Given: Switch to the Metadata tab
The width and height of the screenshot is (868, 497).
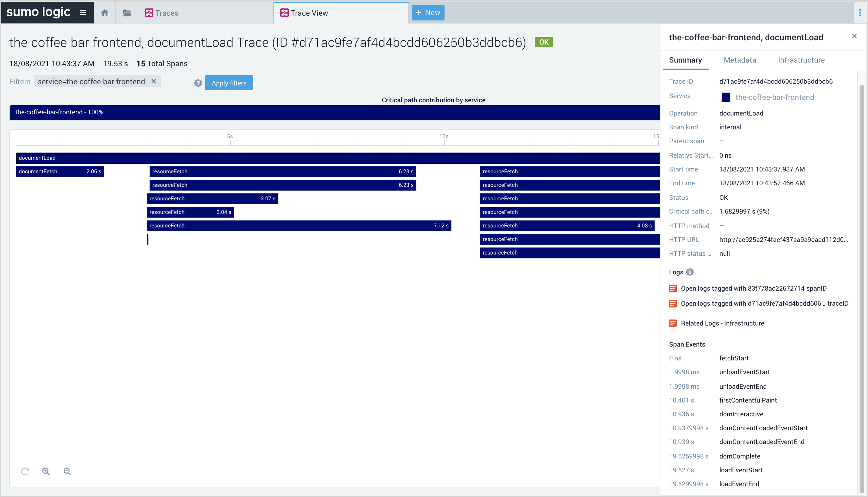Looking at the screenshot, I should tap(740, 60).
